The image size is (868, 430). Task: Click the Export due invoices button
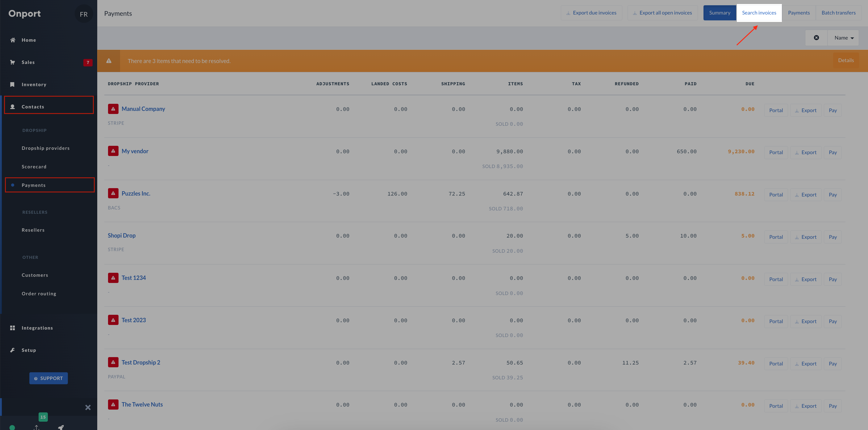591,13
